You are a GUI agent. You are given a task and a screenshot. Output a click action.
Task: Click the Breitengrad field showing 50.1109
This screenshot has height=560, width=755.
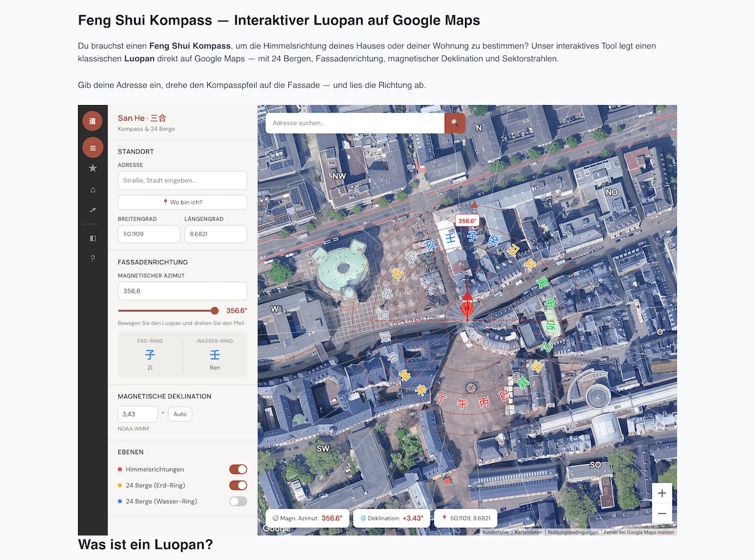[x=149, y=234]
